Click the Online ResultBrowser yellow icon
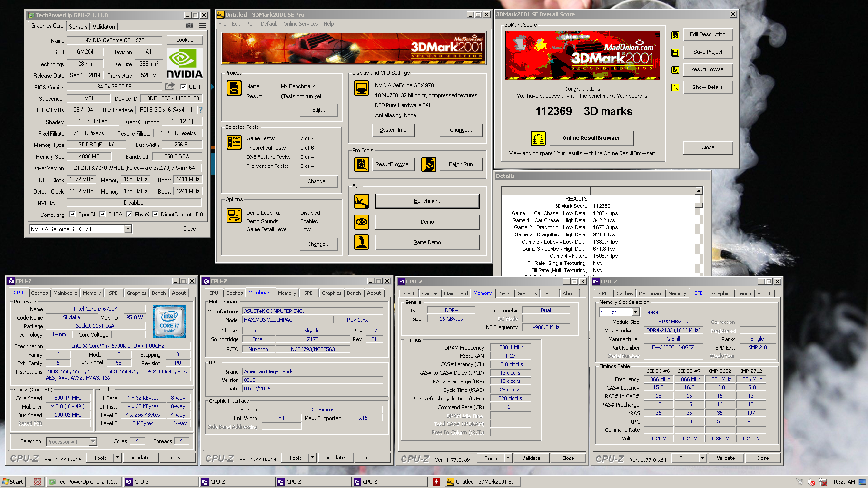 538,138
